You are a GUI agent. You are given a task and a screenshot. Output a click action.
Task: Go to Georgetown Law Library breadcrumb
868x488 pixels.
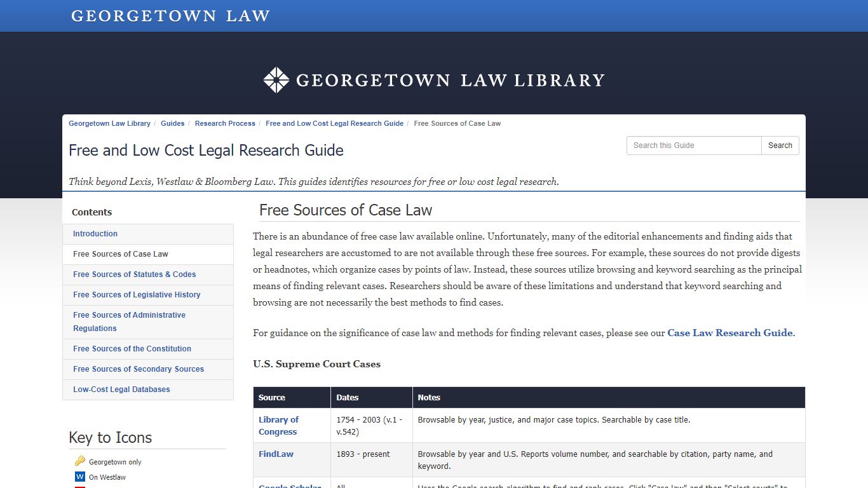point(109,123)
